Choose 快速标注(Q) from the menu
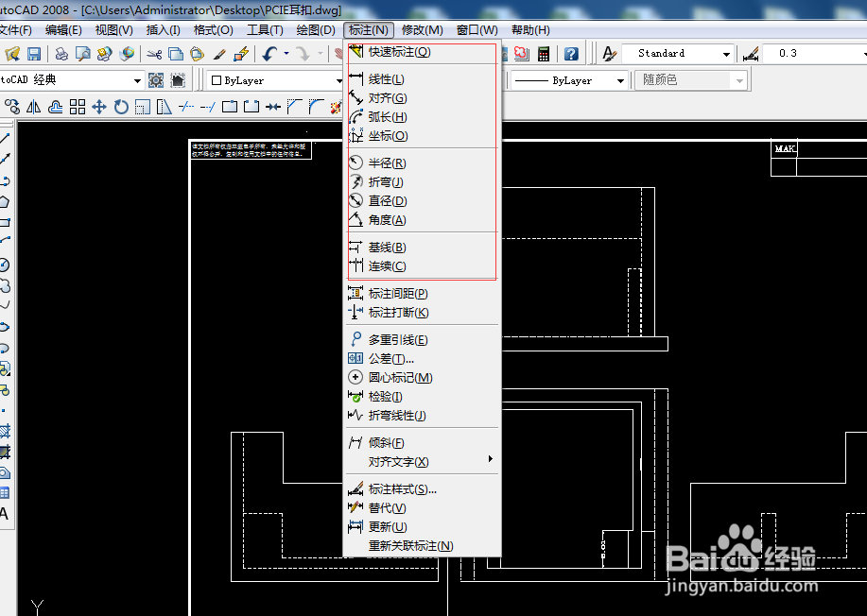Screen dimensions: 867x616 pos(423,52)
